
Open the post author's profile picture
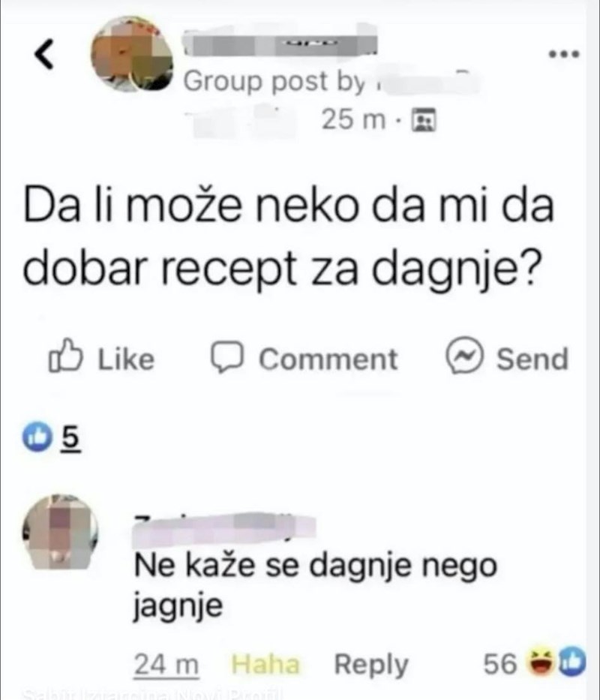click(x=132, y=54)
